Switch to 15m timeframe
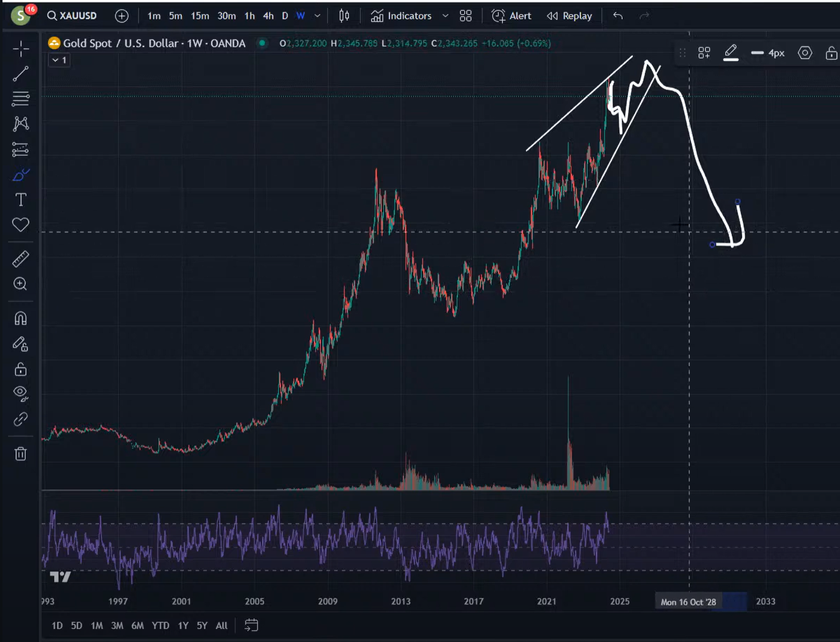840x642 pixels. pos(200,16)
